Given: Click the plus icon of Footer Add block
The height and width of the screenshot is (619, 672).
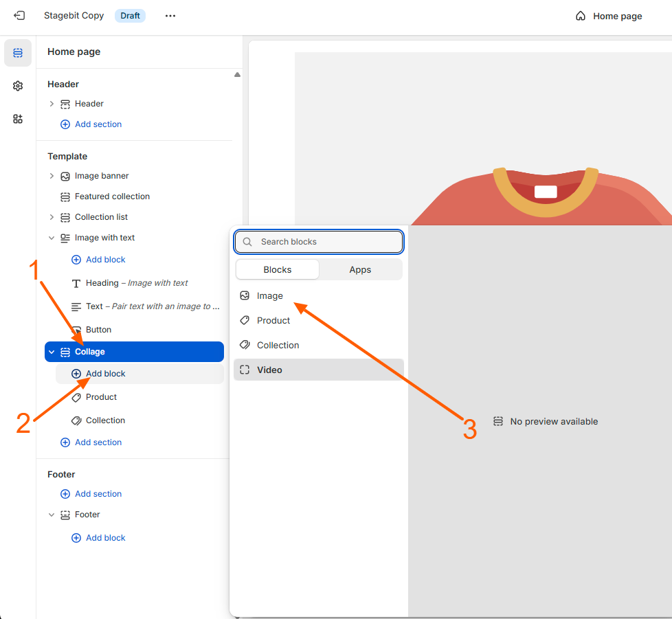Looking at the screenshot, I should [76, 538].
